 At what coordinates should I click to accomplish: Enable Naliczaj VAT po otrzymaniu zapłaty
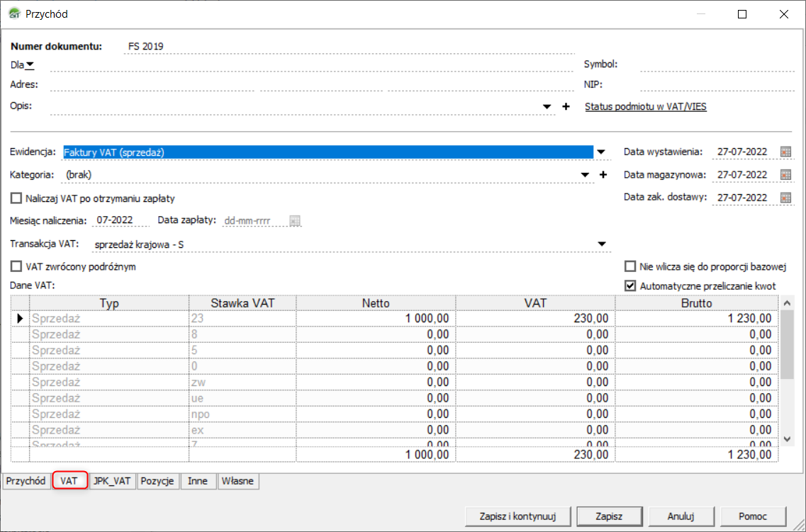(16, 198)
